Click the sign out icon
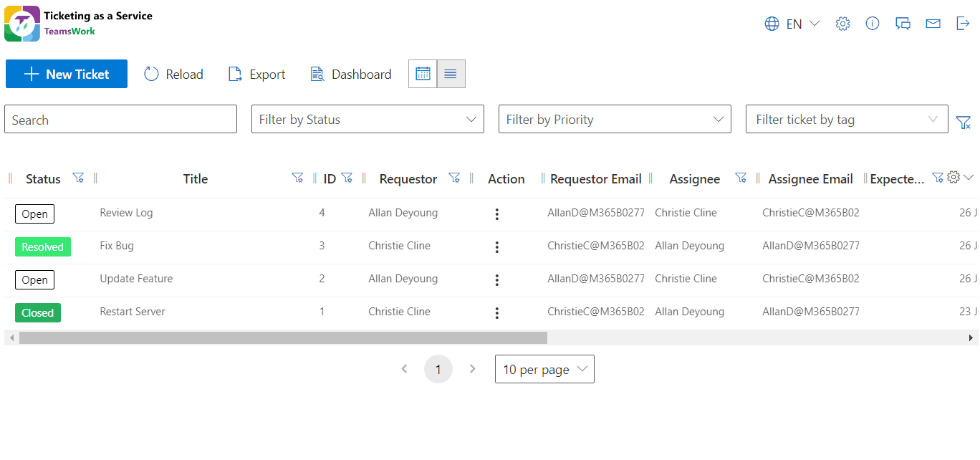The width and height of the screenshot is (980, 460). [x=963, y=24]
